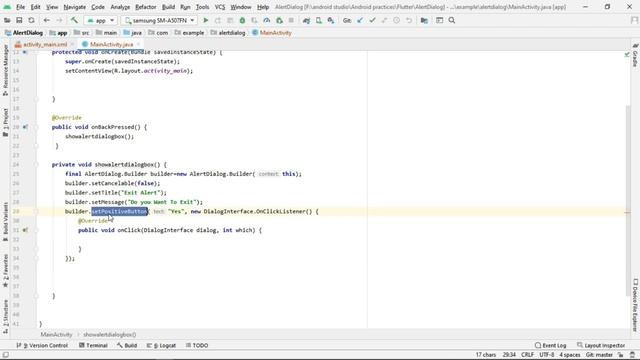
Task: Open the VCS menu
Action: 220,7
